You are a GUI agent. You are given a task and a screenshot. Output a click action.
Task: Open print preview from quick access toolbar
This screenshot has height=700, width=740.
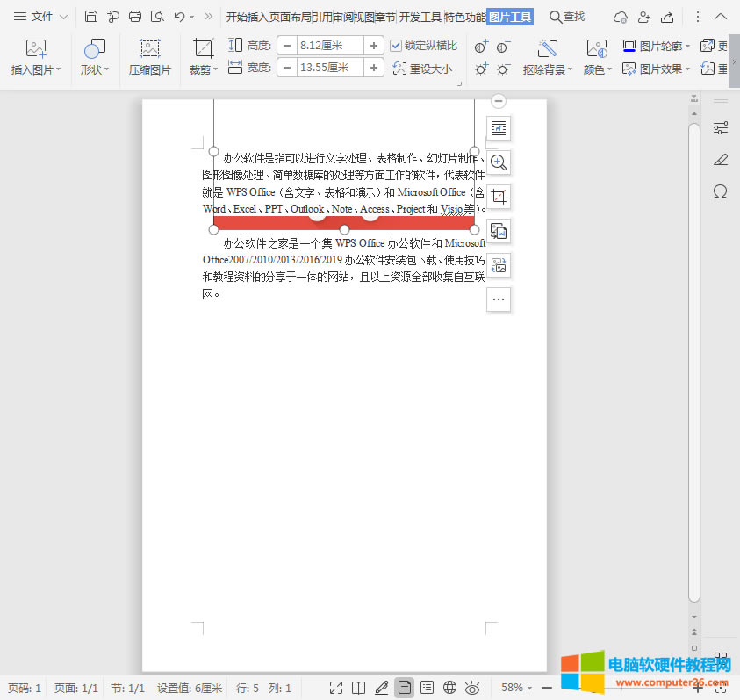tap(157, 17)
